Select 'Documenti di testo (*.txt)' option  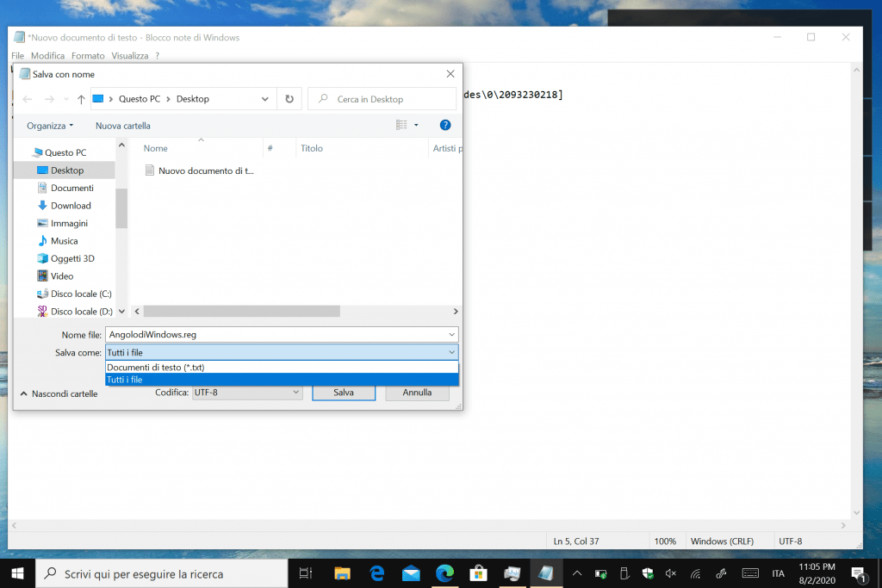156,368
